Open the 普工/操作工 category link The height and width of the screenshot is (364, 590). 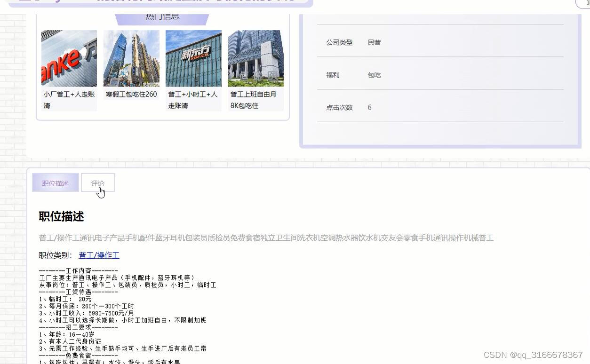coord(99,255)
